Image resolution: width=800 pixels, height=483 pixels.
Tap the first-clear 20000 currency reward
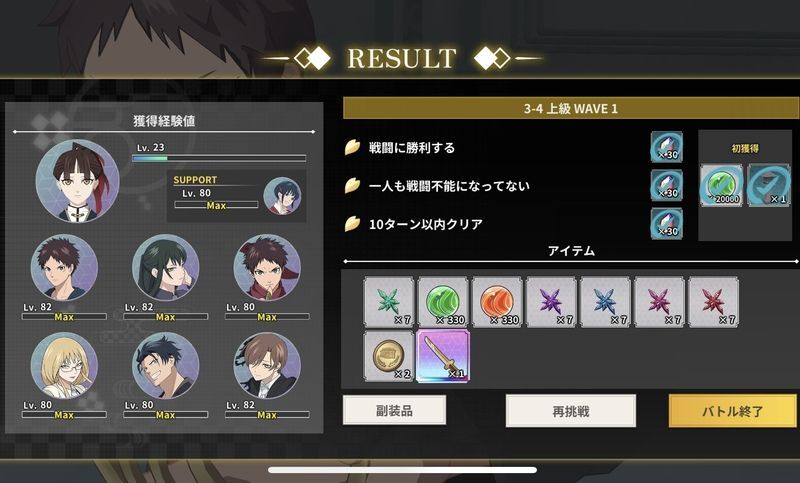tap(721, 185)
